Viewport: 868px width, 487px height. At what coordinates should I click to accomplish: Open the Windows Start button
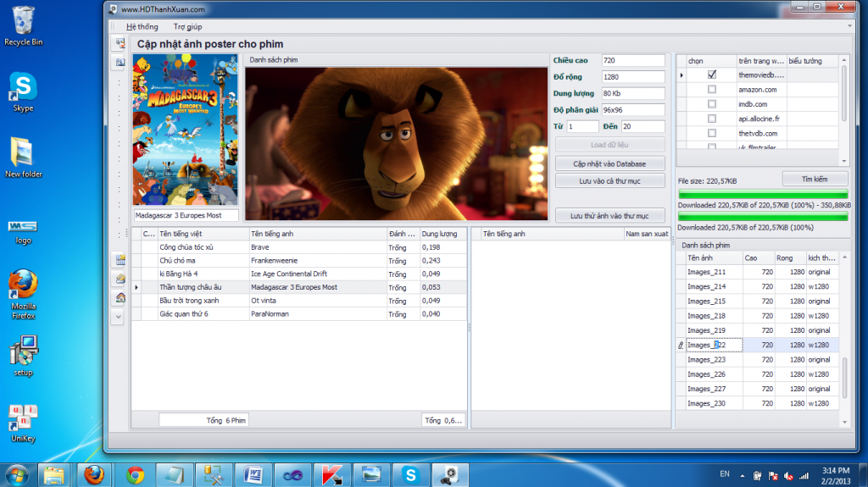17,475
